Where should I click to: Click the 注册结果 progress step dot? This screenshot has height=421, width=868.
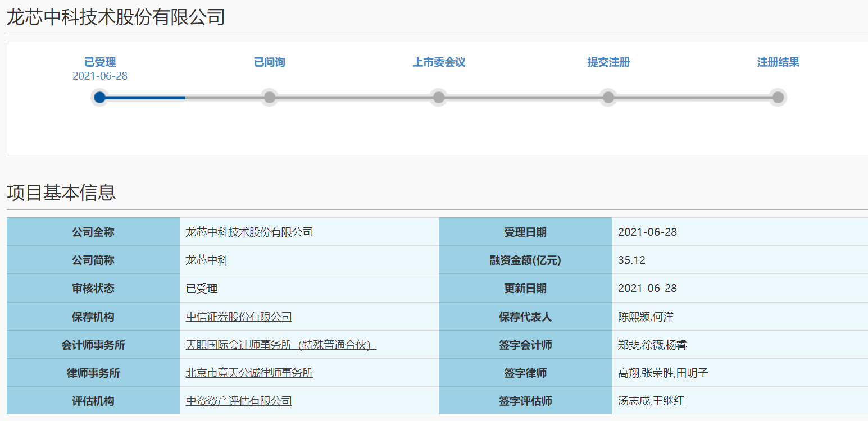[778, 98]
